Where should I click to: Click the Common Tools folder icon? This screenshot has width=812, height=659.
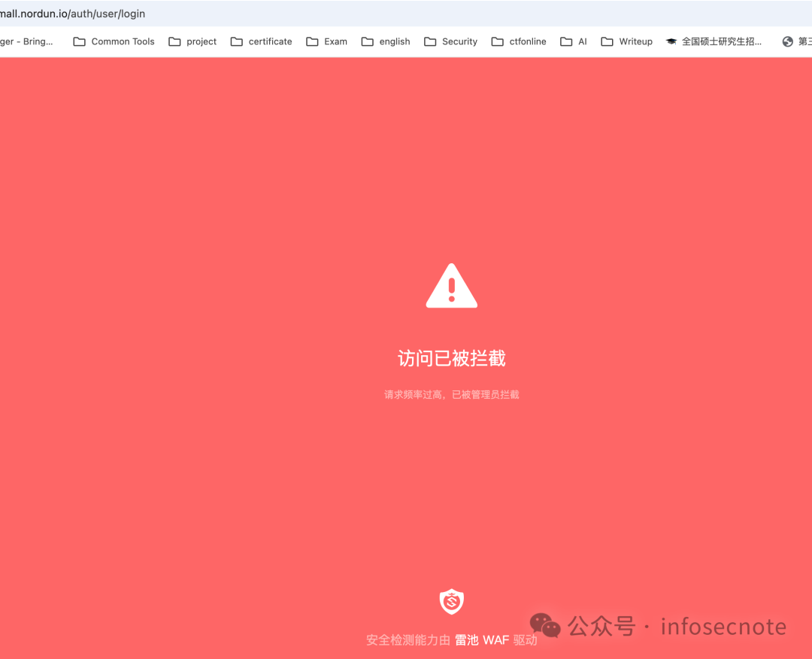click(x=79, y=41)
